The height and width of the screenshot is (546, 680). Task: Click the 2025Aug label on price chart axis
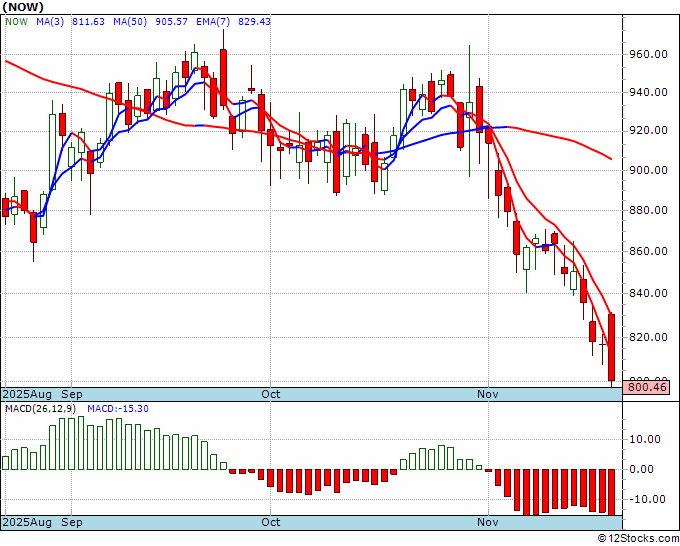(x=27, y=394)
